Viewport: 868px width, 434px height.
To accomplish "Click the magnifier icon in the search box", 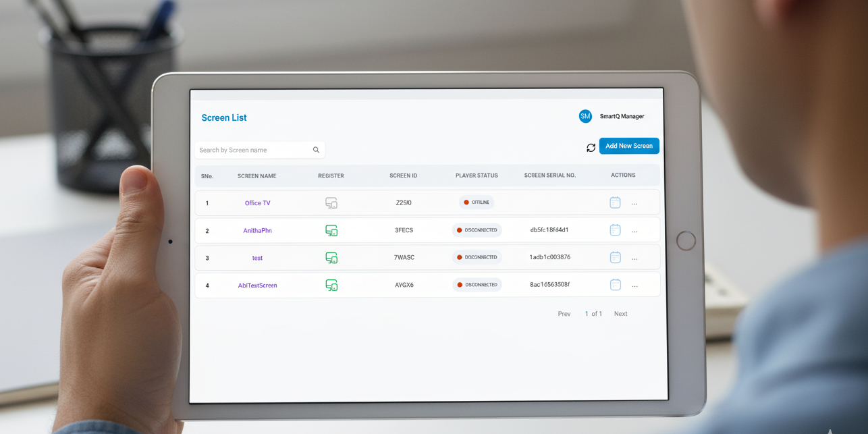I will (316, 150).
